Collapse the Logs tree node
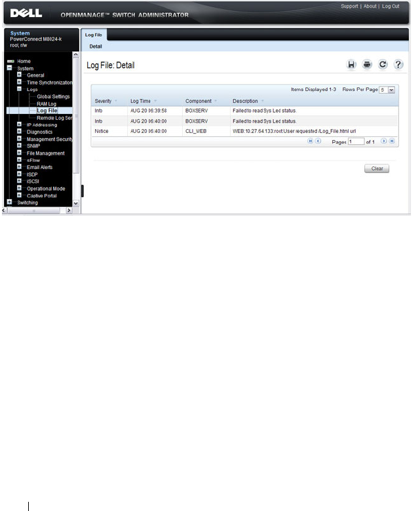Image resolution: width=420 pixels, height=511 pixels. point(19,88)
